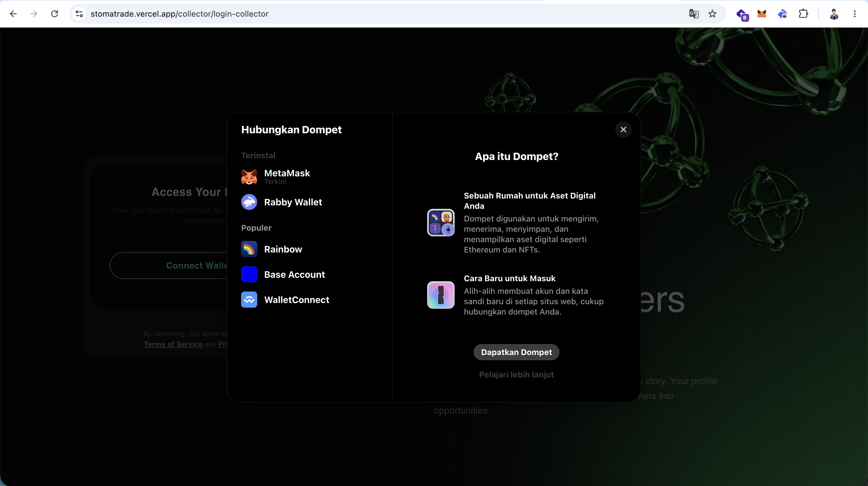Click the keyhole login illustration
The image size is (868, 486).
[441, 295]
